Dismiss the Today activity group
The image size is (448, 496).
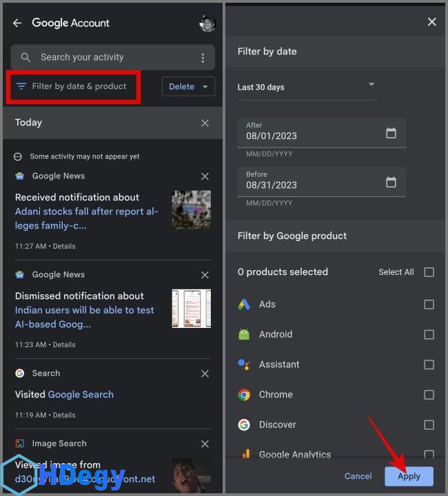(205, 123)
